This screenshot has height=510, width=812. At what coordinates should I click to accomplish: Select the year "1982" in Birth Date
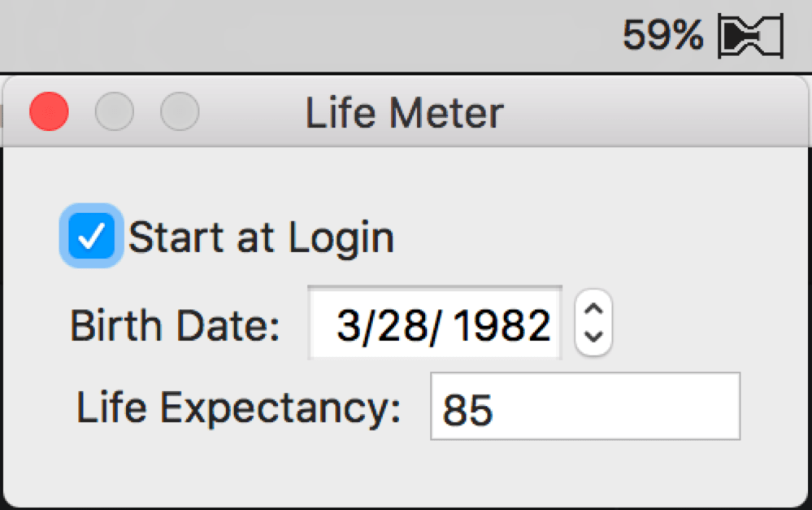pos(502,327)
